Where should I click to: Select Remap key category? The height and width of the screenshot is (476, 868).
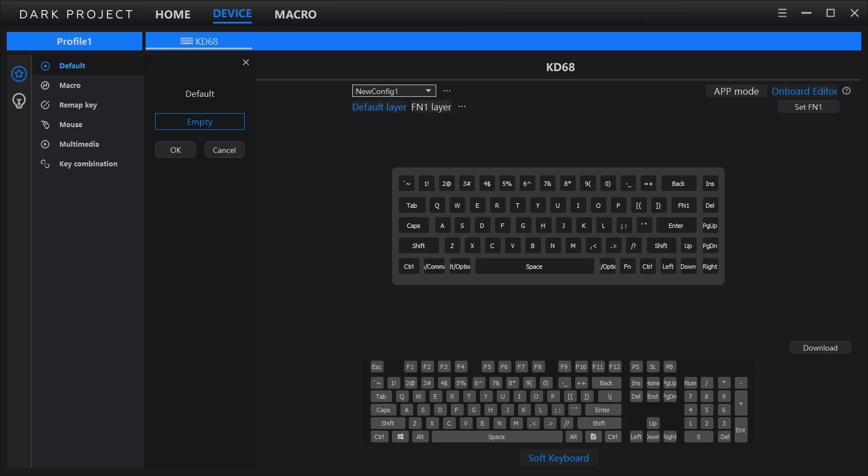coord(78,105)
